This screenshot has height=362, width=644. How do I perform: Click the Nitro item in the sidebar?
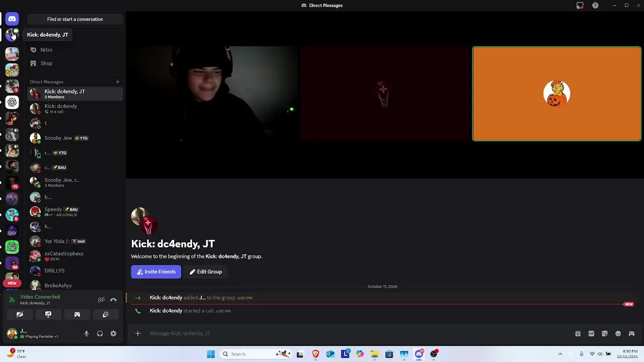pos(75,50)
